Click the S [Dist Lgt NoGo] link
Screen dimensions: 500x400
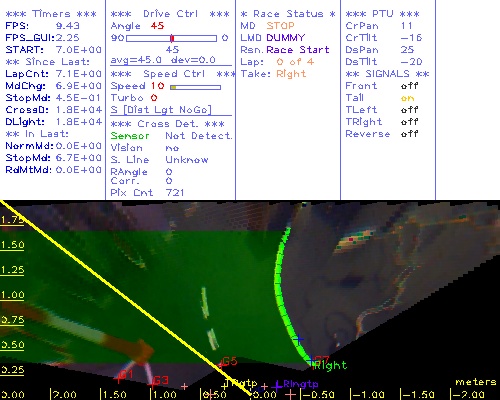161,110
